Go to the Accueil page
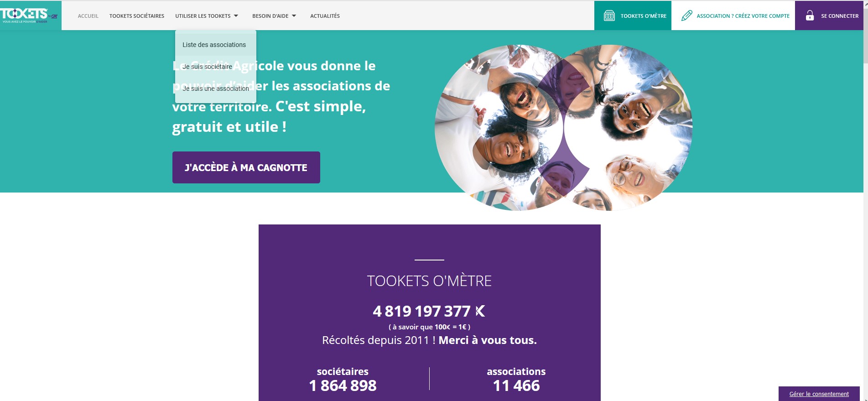This screenshot has width=868, height=401. [88, 16]
